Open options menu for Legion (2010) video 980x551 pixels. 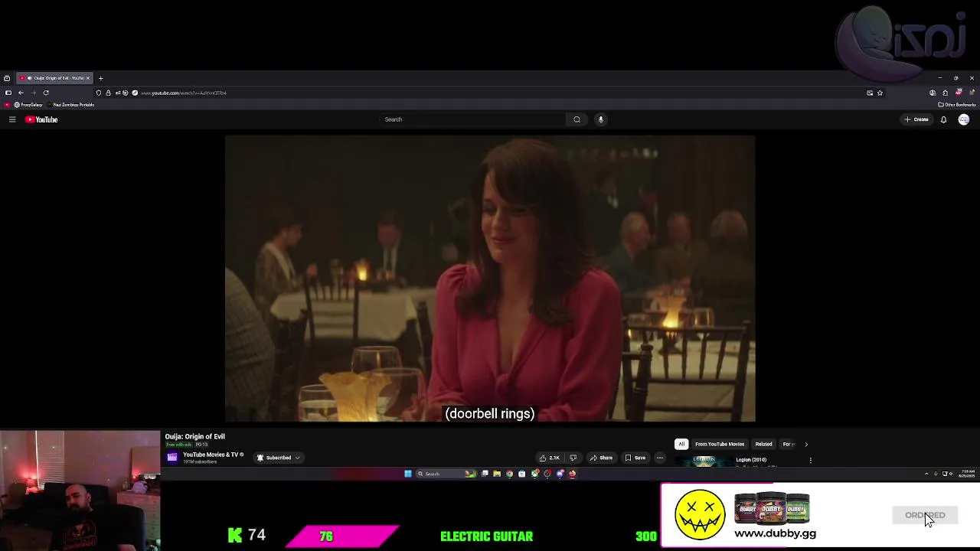pyautogui.click(x=810, y=460)
